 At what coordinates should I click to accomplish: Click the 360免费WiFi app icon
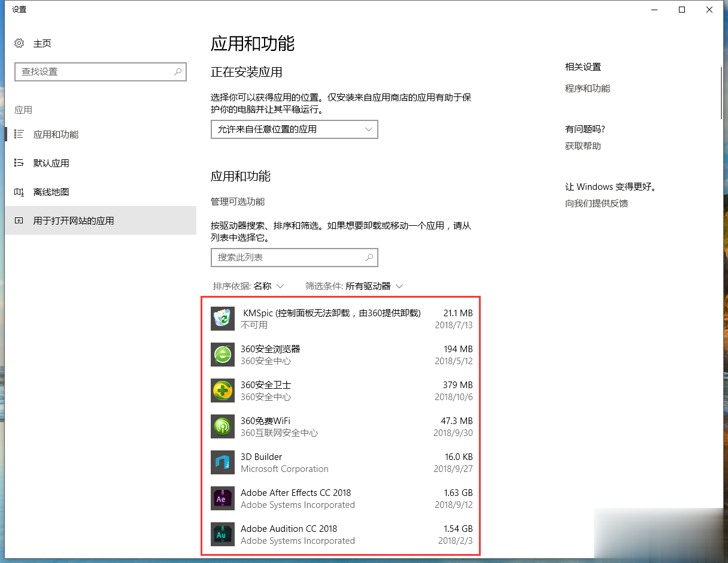tap(223, 426)
